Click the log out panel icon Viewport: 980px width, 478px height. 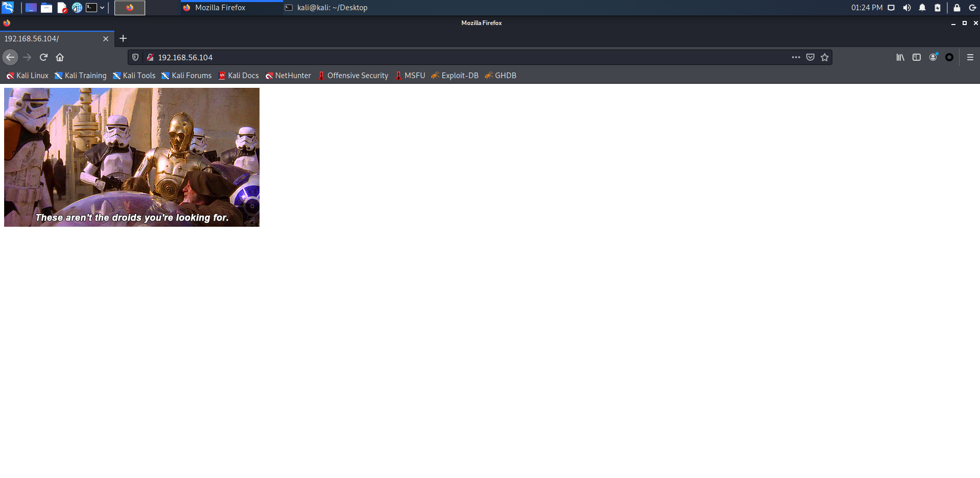coord(972,8)
